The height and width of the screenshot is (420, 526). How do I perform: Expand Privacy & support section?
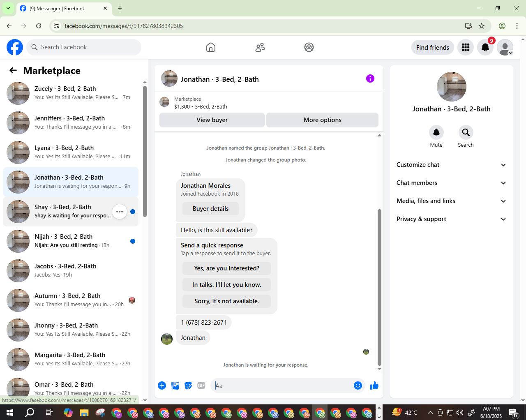click(451, 219)
